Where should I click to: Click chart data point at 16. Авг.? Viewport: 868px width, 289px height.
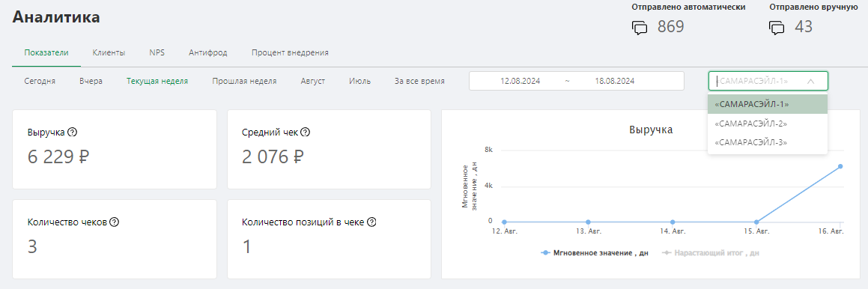coord(840,166)
